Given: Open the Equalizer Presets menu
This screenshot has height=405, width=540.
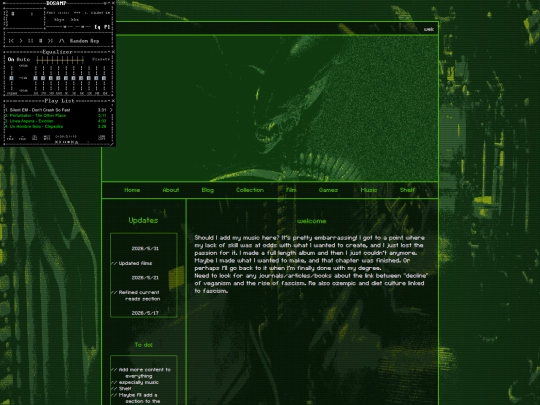Looking at the screenshot, I should click(x=101, y=59).
